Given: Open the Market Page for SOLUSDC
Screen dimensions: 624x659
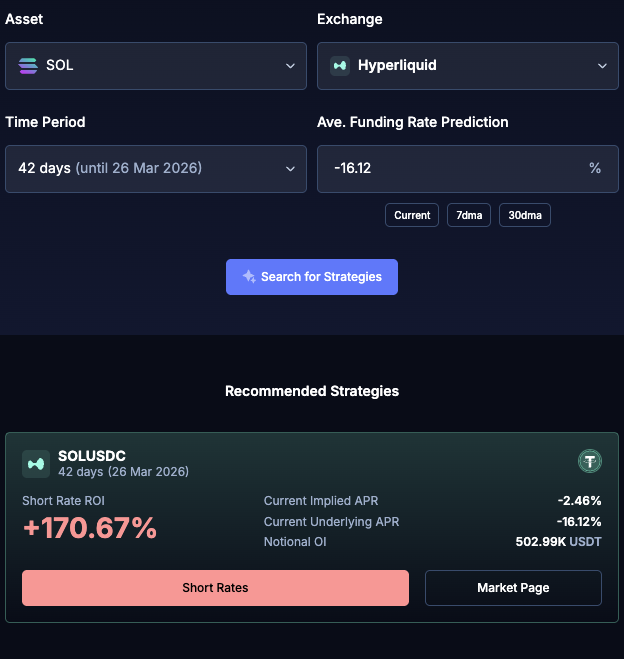Looking at the screenshot, I should [x=513, y=588].
